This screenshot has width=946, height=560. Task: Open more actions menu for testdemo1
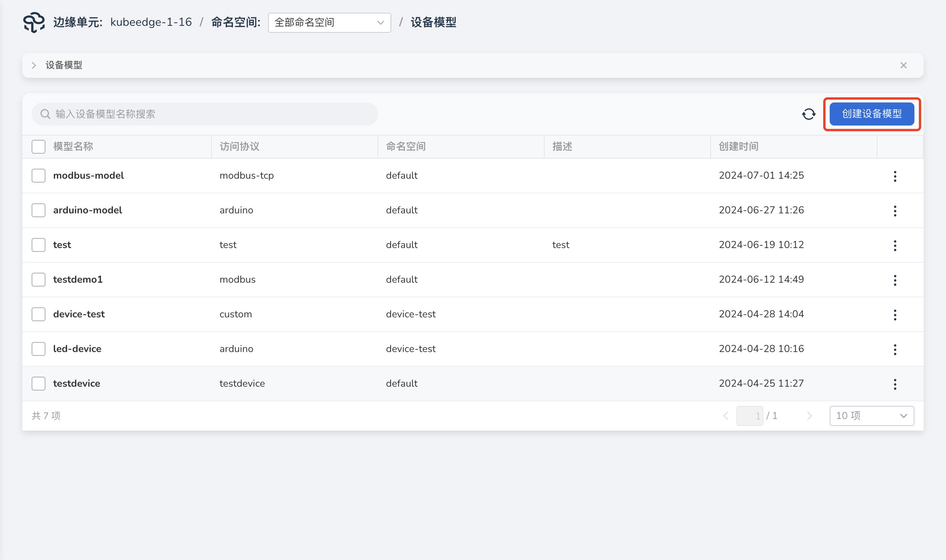click(x=895, y=280)
